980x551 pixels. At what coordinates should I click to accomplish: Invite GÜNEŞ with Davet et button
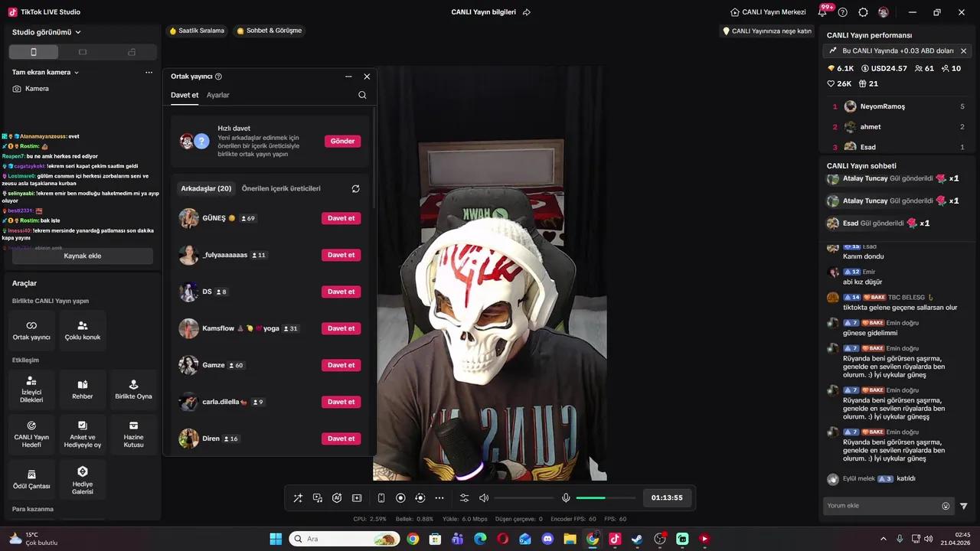click(341, 218)
